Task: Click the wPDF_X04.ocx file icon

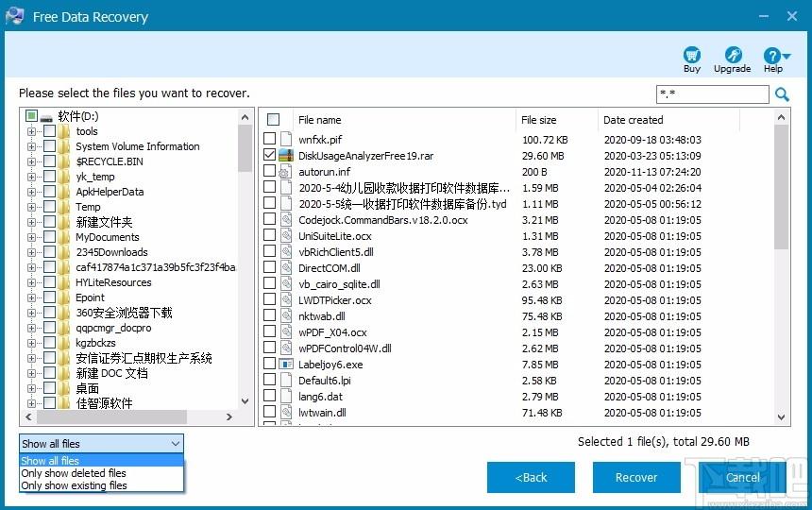Action: pos(286,331)
